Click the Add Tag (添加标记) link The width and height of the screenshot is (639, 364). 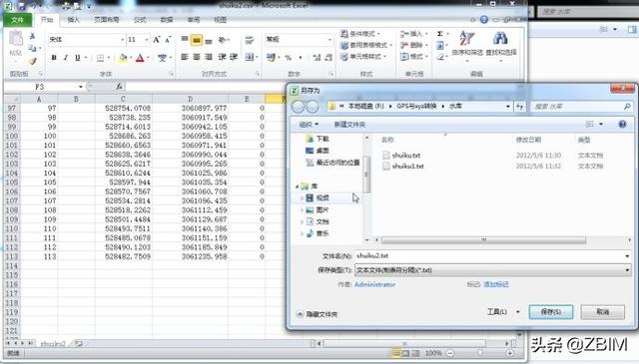[x=496, y=284]
